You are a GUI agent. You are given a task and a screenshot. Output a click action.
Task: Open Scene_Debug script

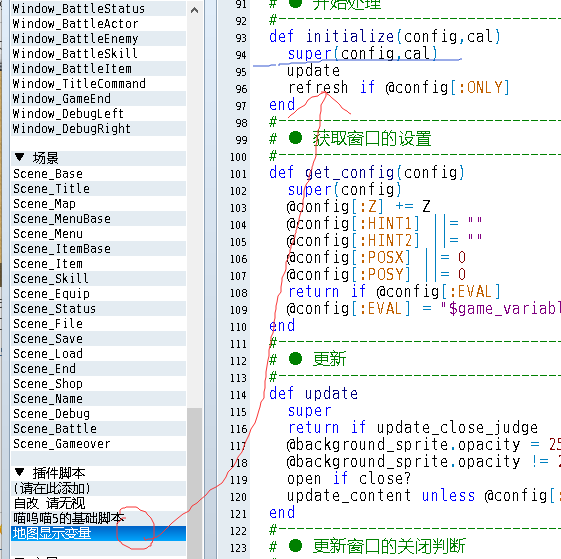[99, 414]
